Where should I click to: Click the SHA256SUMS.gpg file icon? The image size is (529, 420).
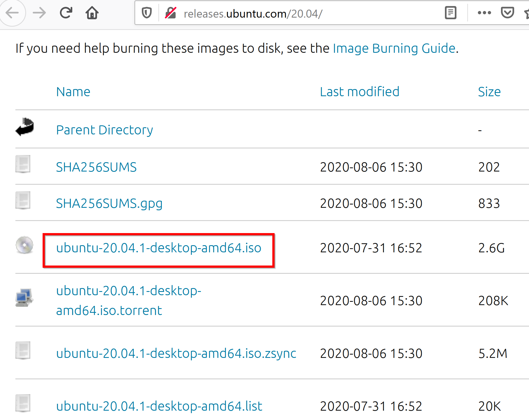pos(23,200)
